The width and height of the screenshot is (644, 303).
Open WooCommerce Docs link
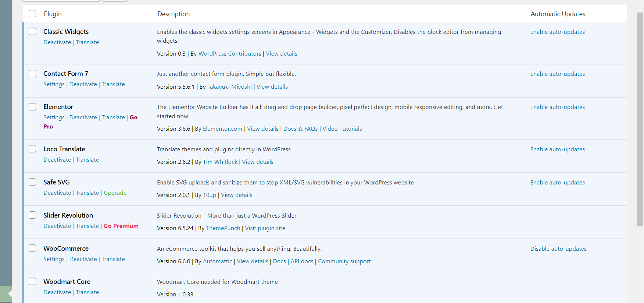(279, 261)
